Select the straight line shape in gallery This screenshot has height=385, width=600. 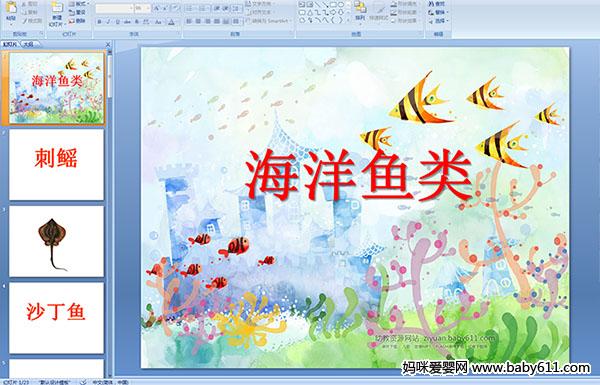[x=317, y=5]
